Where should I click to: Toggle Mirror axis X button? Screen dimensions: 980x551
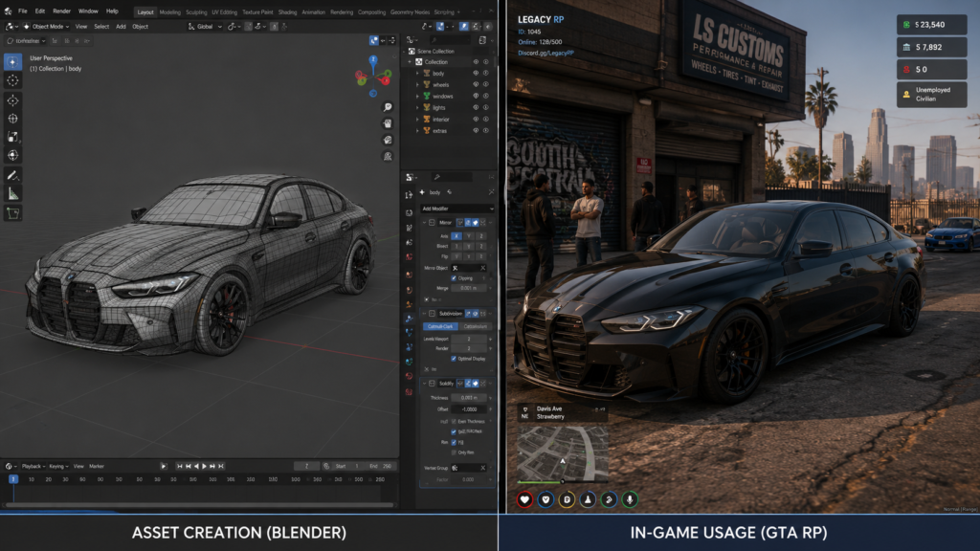[x=457, y=236]
